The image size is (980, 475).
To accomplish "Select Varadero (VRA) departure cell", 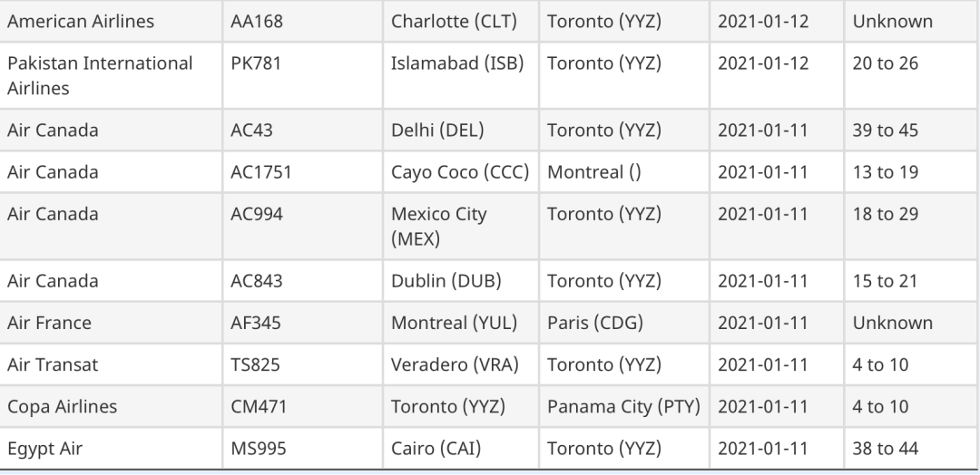I will 461,364.
